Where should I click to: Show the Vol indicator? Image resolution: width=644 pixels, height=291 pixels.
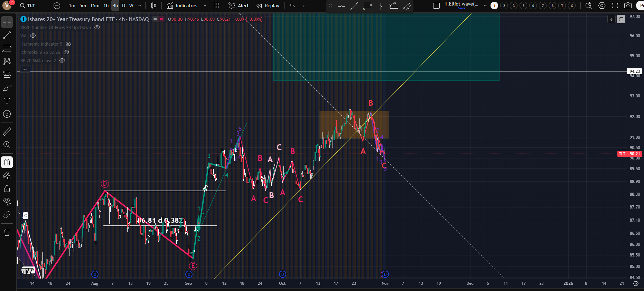[x=33, y=36]
